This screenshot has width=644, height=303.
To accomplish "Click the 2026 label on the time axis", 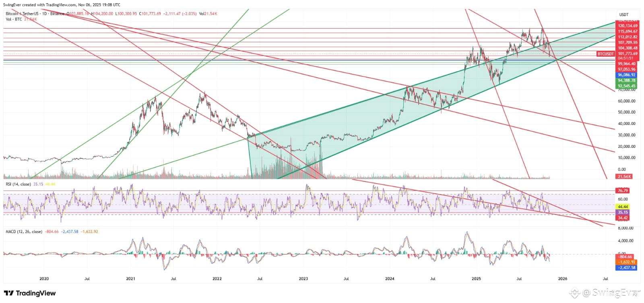I will (x=563, y=278).
